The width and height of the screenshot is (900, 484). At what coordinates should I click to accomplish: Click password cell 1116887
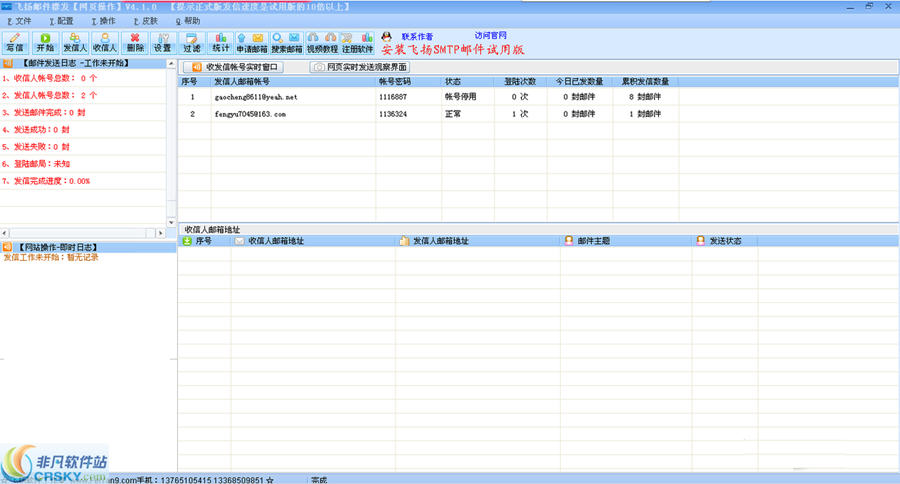[x=393, y=97]
